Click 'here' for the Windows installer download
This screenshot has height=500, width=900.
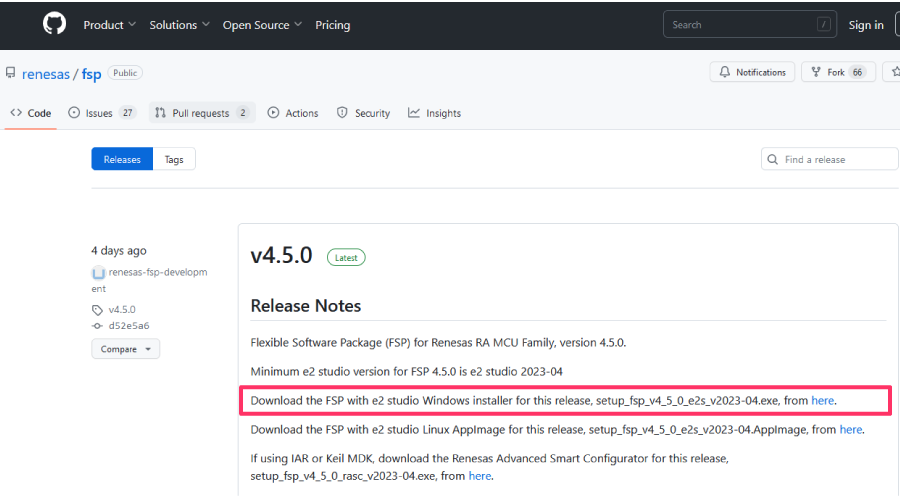[x=823, y=401]
